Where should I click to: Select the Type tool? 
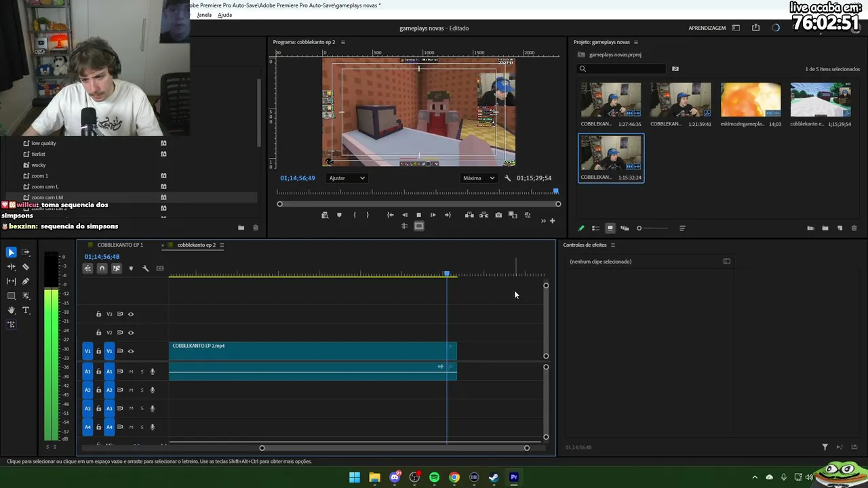[26, 310]
